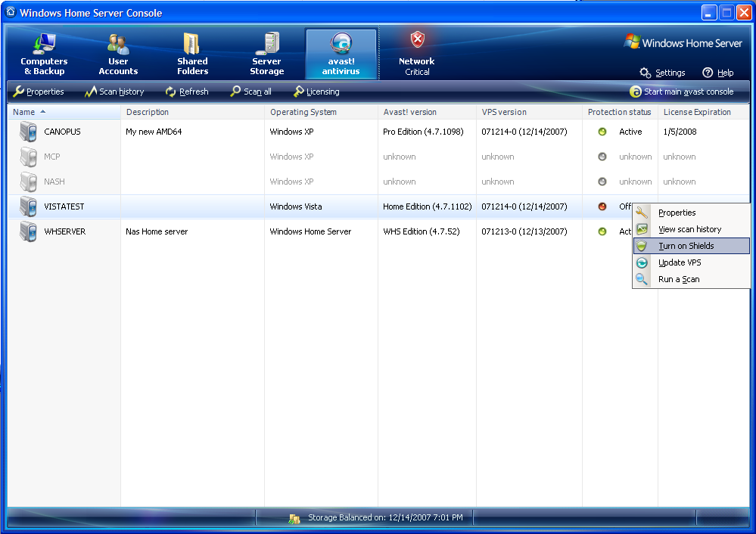This screenshot has height=534, width=756.
Task: Select the WHSERVER computer icon
Action: click(29, 231)
